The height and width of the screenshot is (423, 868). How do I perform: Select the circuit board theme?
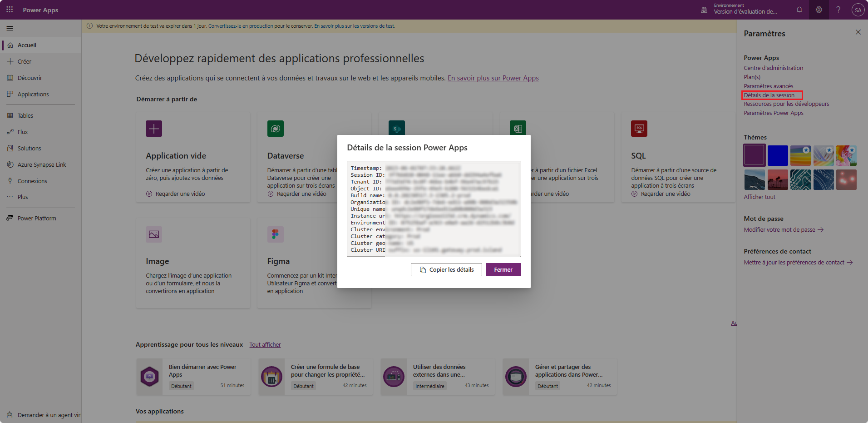[x=800, y=179]
